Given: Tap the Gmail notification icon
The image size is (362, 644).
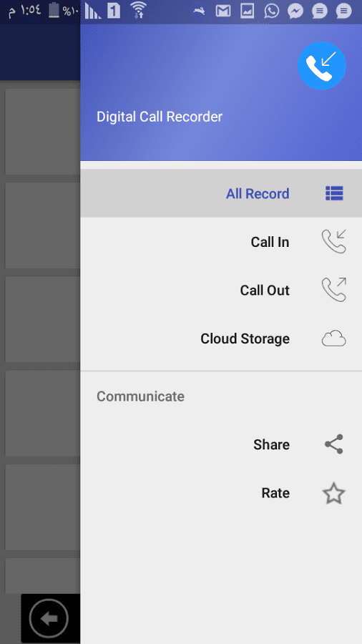Looking at the screenshot, I should point(223,11).
